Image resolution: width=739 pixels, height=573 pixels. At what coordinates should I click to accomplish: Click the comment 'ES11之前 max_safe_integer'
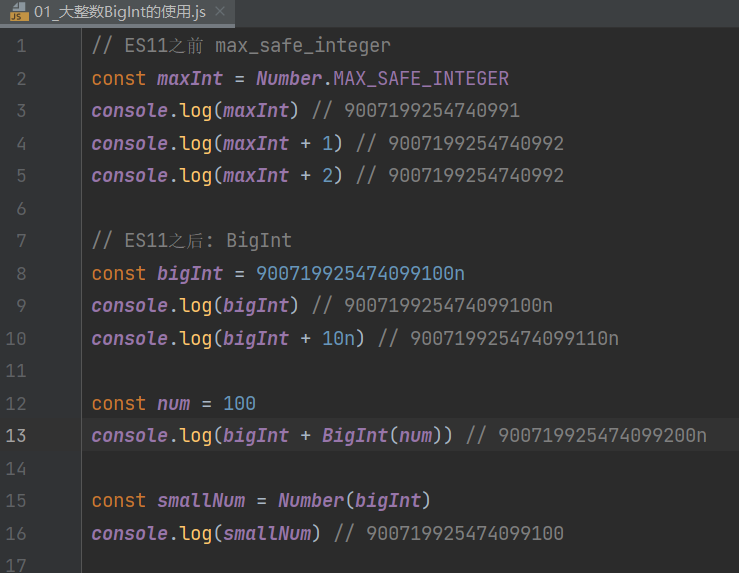(257, 46)
